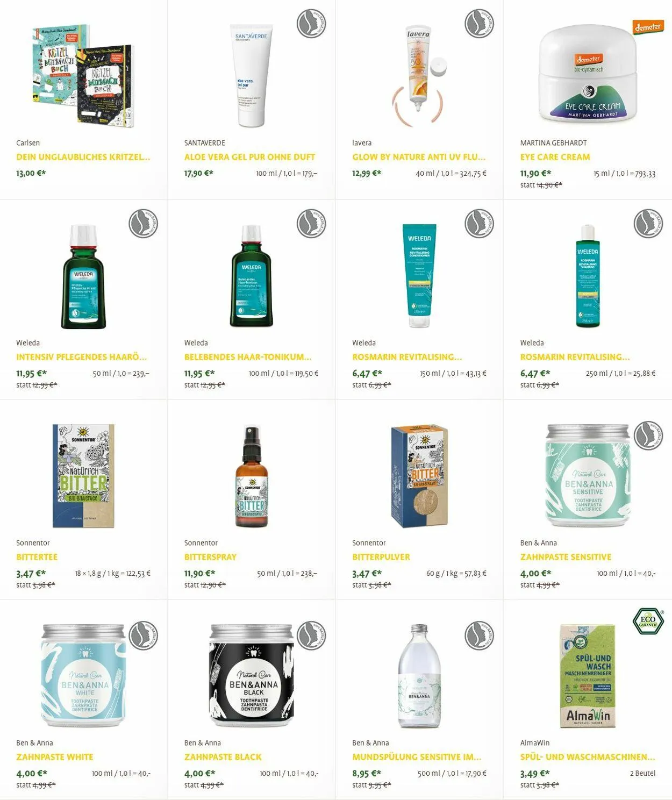Screen dimensions: 672x800
Task: Open the Kritzel Mitmach Buch product image
Action: pyautogui.click(x=83, y=75)
